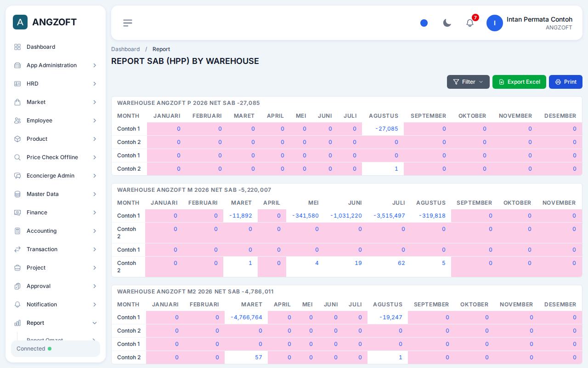Viewport: 588px width, 368px height.
Task: Click the Market bag icon
Action: 17,102
